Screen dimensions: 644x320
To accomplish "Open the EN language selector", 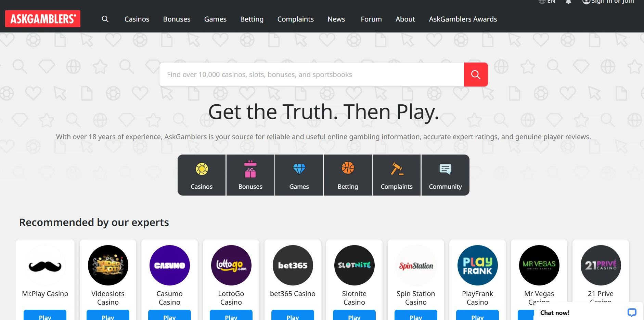I will click(x=547, y=2).
